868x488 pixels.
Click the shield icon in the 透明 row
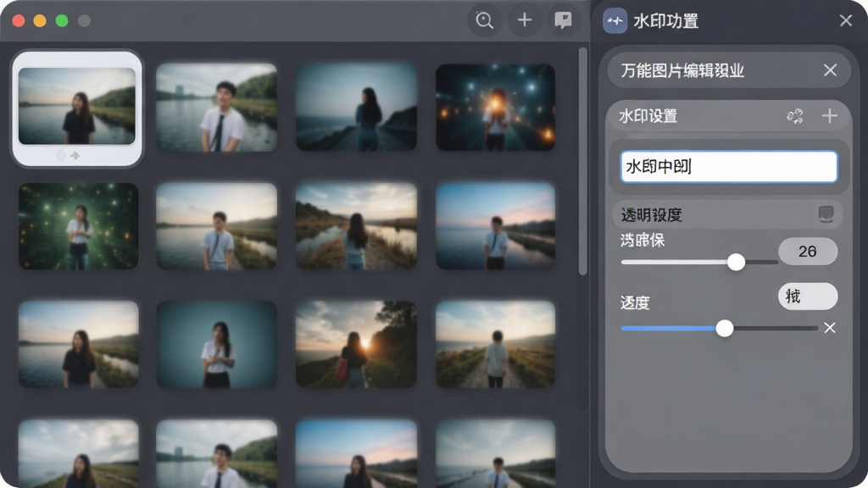click(826, 214)
